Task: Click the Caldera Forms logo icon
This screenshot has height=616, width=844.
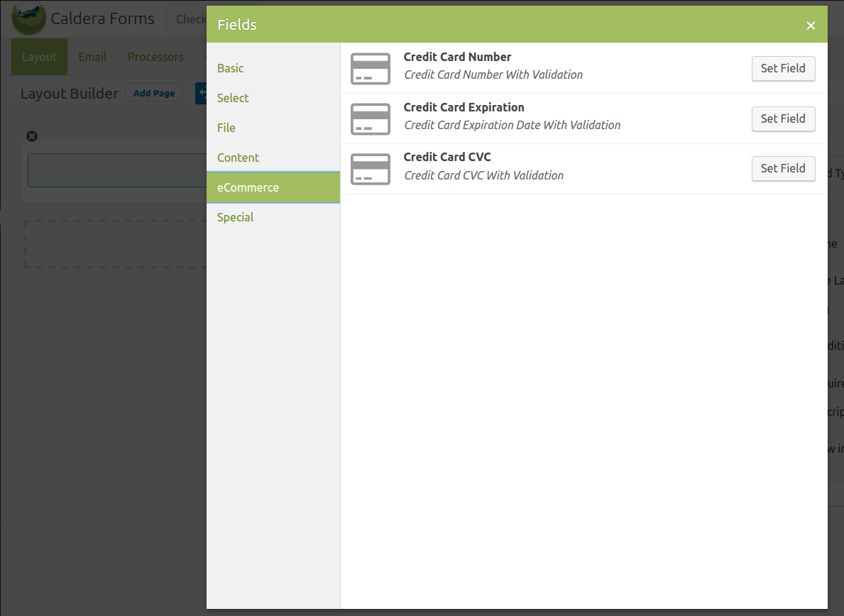Action: pos(28,19)
